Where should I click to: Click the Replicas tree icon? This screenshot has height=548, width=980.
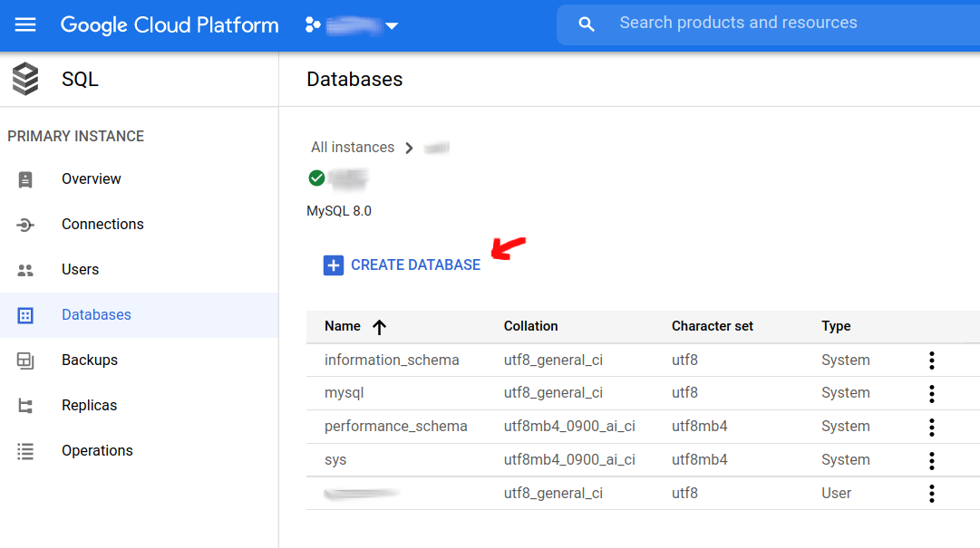click(x=25, y=406)
